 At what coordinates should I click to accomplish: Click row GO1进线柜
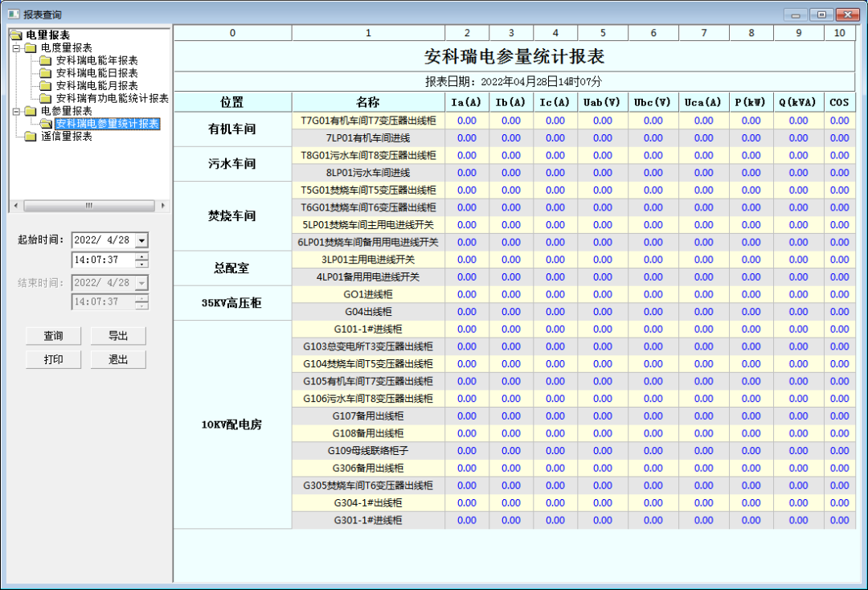coord(368,294)
